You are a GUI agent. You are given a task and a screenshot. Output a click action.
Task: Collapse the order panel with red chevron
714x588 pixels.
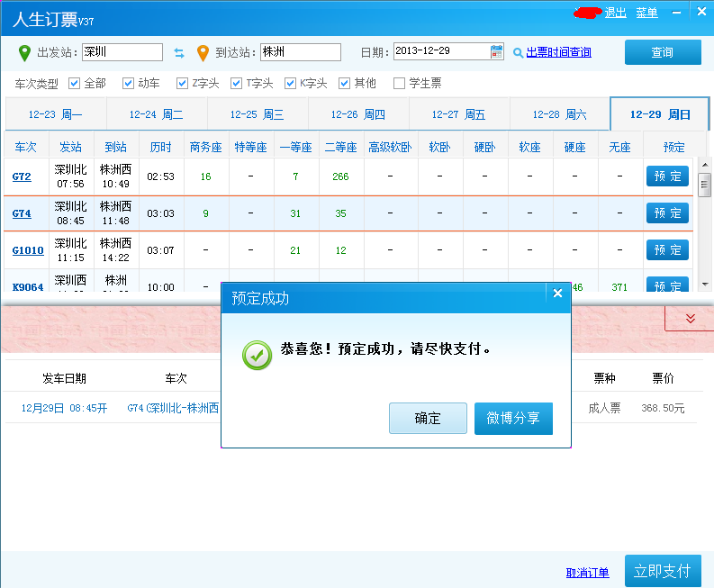pos(691,319)
